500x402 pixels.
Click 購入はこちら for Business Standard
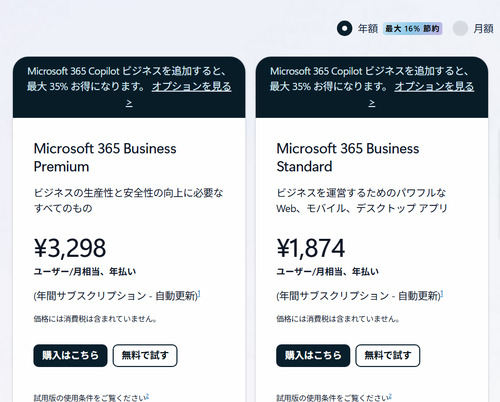pyautogui.click(x=313, y=355)
